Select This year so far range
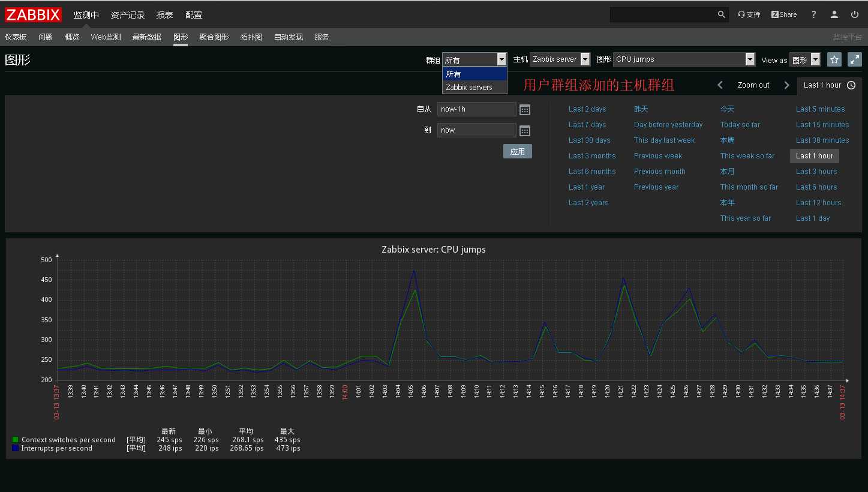Image resolution: width=868 pixels, height=492 pixels. (746, 218)
